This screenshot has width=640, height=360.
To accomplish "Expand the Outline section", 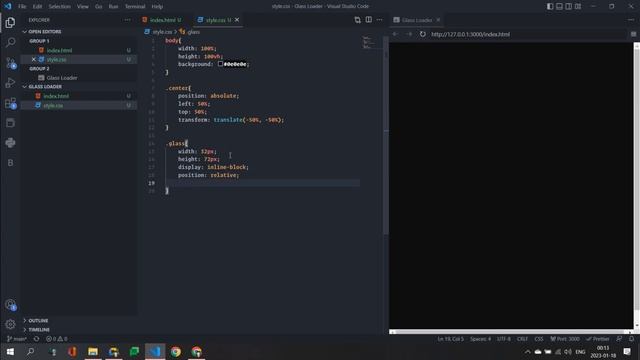I will [x=38, y=320].
